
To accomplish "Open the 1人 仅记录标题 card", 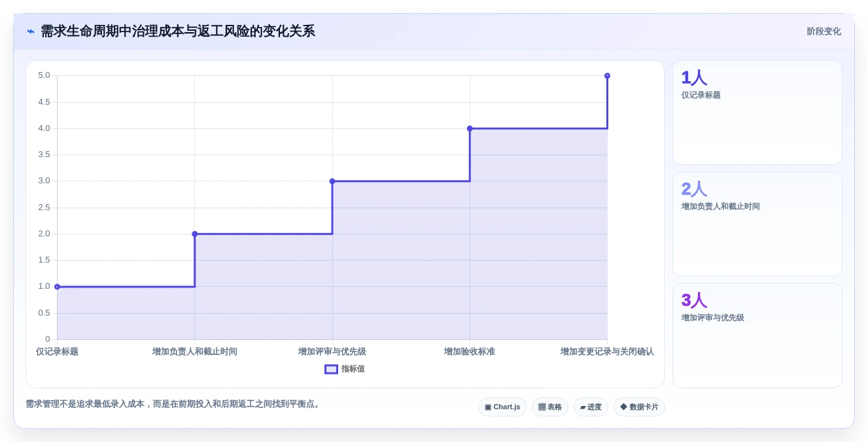I will tap(757, 113).
